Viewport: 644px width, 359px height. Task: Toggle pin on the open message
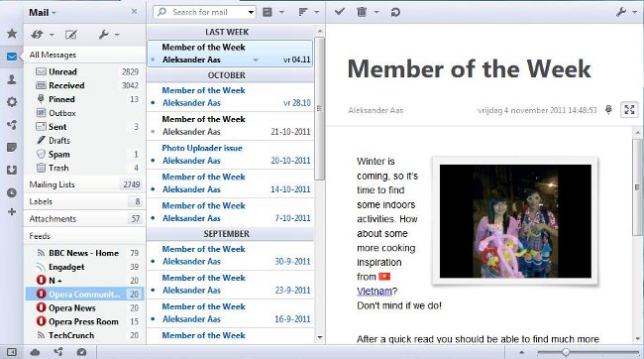click(x=608, y=109)
